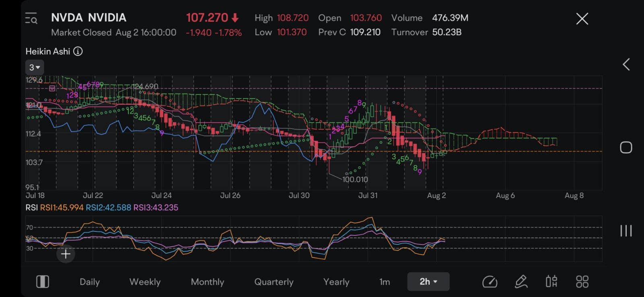Add indicator with the plus circle button
The width and height of the screenshot is (644, 297).
point(66,254)
